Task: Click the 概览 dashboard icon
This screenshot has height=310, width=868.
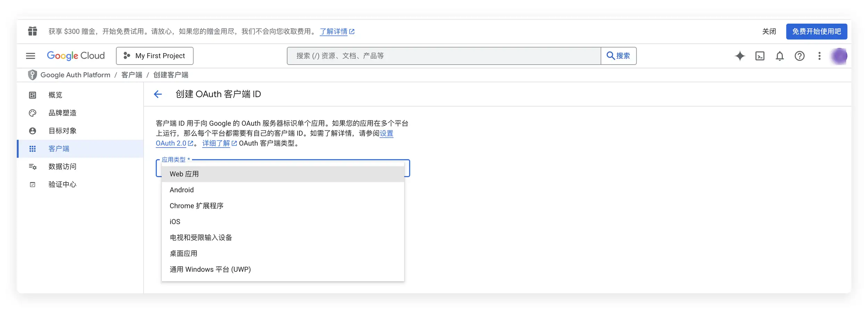Action: pos(33,95)
